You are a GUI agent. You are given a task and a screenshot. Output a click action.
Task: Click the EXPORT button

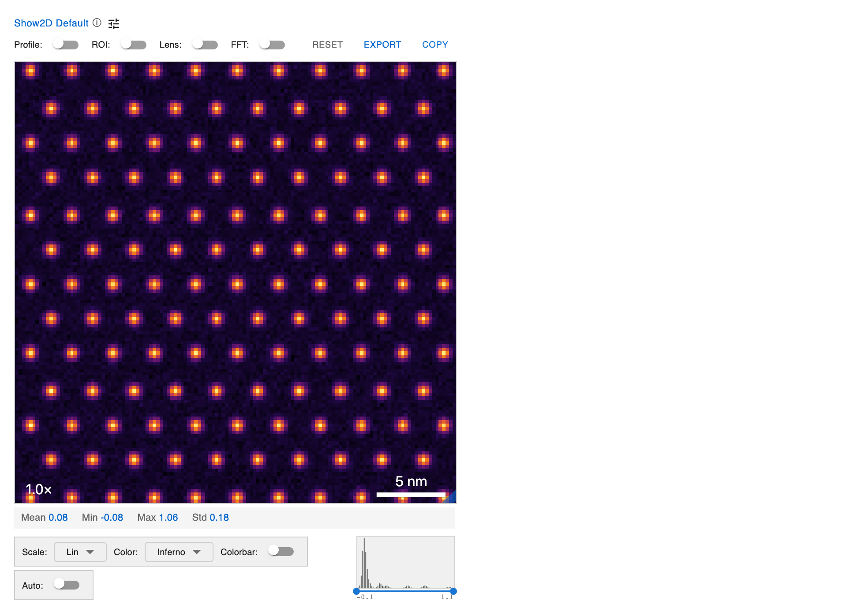point(382,44)
